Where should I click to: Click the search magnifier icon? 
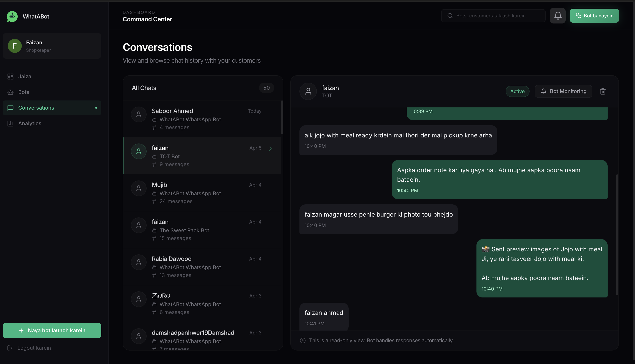(450, 16)
